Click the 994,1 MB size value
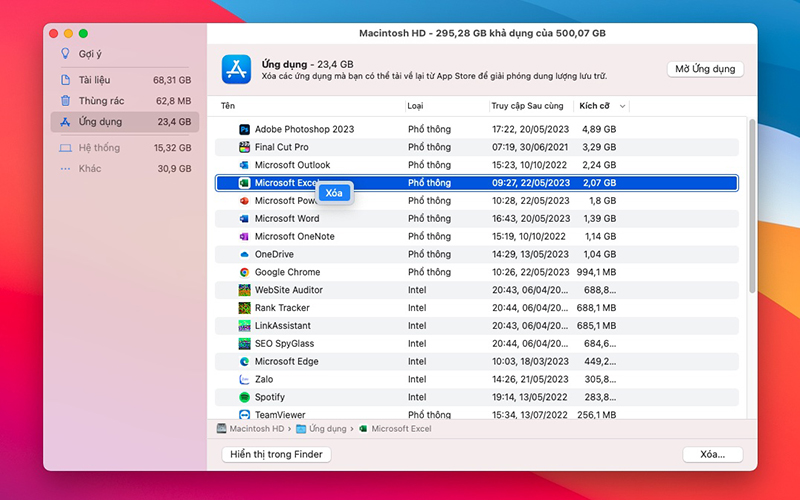800x500 pixels. 596,272
